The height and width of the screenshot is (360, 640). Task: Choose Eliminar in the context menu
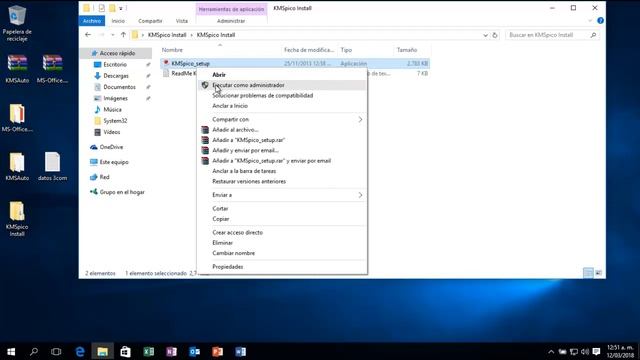coord(282,243)
